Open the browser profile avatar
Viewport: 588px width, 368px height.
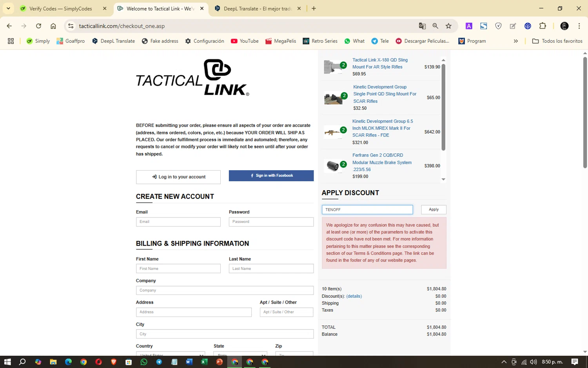(564, 26)
